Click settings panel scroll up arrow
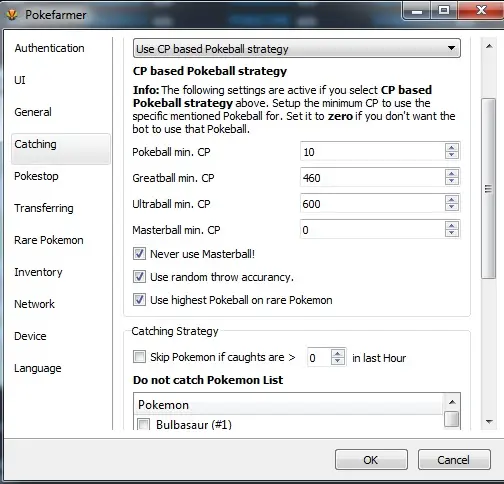 click(489, 46)
